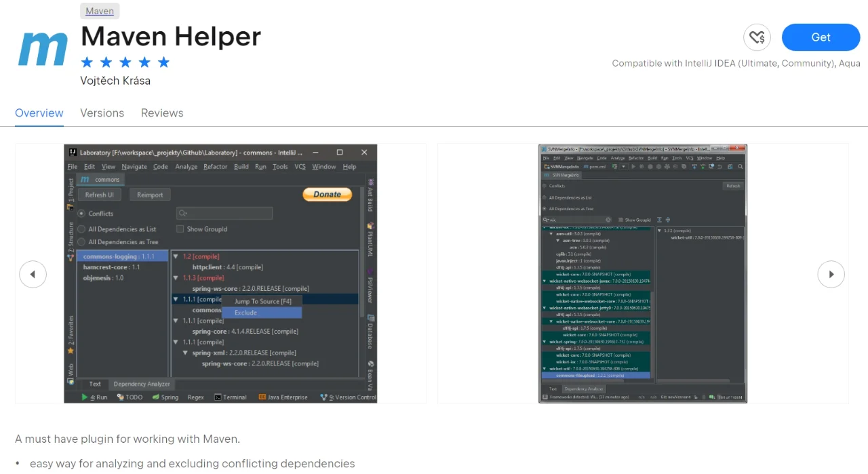The image size is (868, 474).
Task: Switch to Text tab in first screenshot
Action: click(x=95, y=384)
